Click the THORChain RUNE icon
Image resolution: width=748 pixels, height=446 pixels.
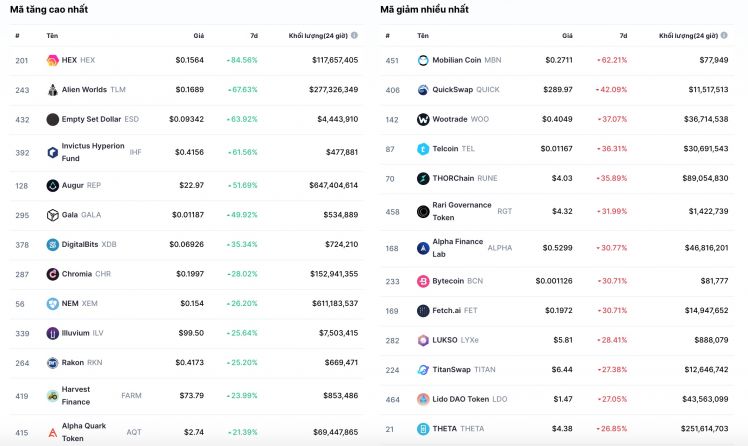[x=423, y=178]
